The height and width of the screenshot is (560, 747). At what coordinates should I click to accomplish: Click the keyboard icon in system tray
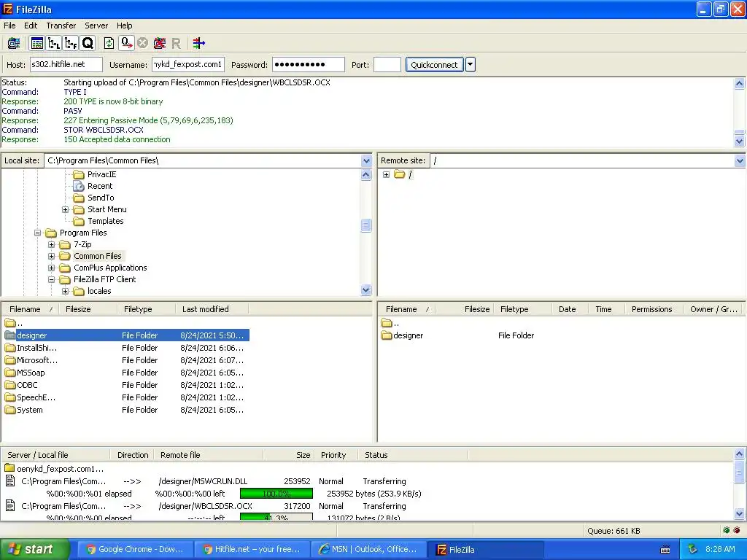pyautogui.click(x=665, y=550)
